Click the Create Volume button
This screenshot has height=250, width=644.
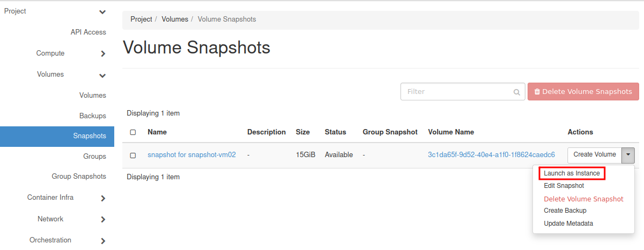click(594, 155)
